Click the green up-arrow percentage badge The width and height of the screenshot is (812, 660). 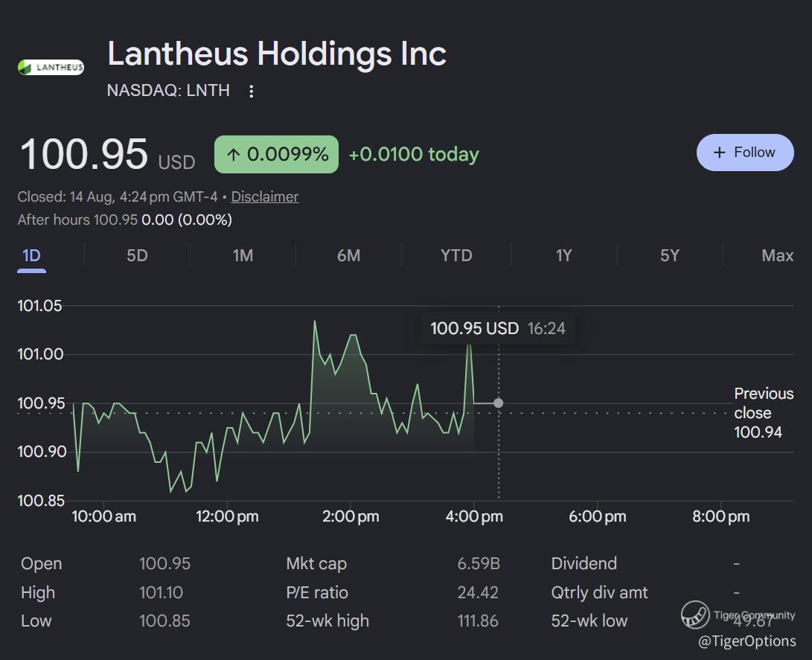click(277, 154)
